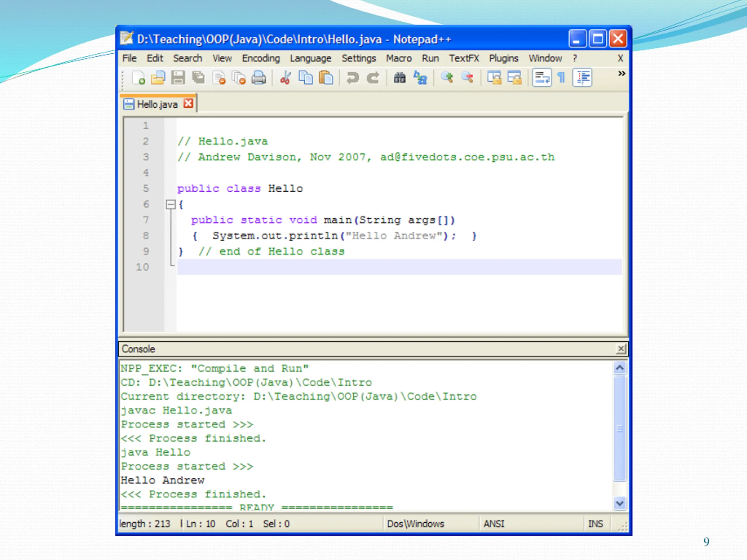The image size is (747, 560).
Task: Click the Undo arrow icon
Action: [352, 78]
